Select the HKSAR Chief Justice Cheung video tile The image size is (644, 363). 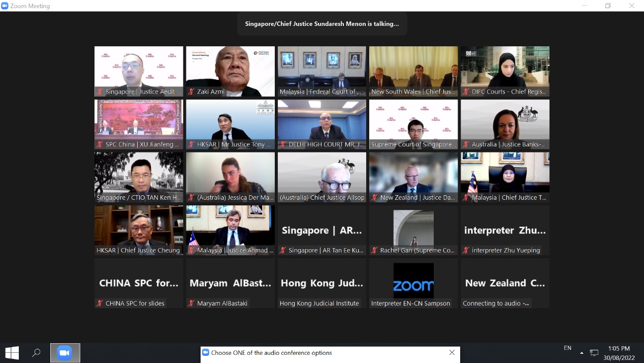coord(139,230)
